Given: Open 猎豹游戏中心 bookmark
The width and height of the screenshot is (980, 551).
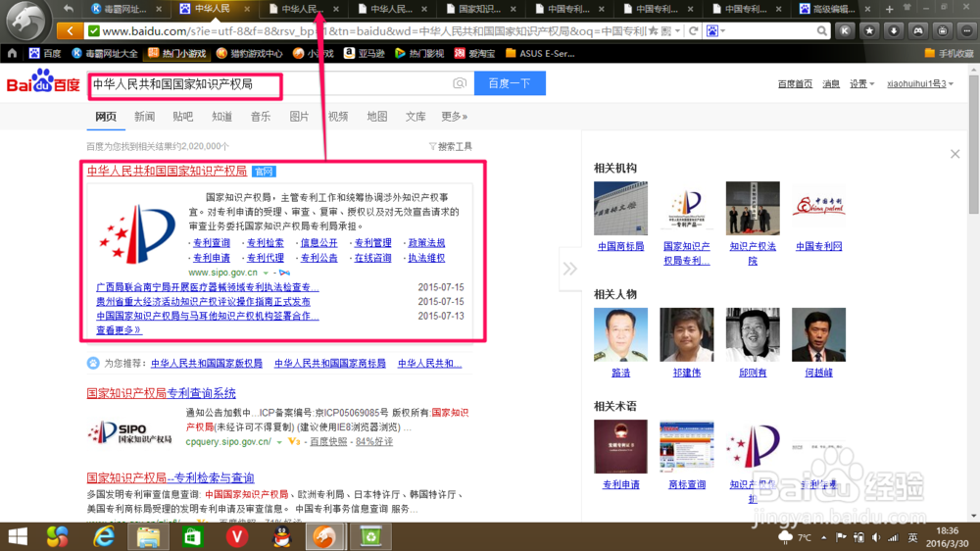Looking at the screenshot, I should 249,53.
